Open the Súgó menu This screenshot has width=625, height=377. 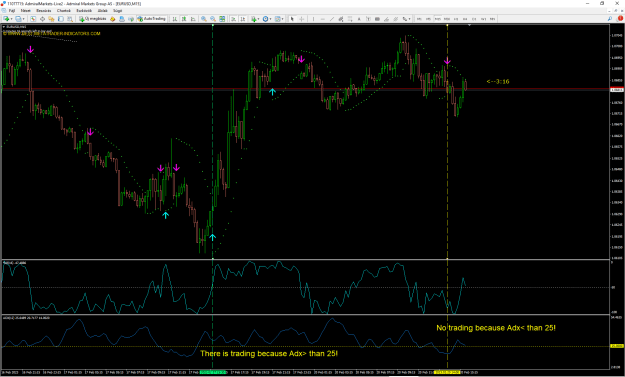(x=118, y=11)
